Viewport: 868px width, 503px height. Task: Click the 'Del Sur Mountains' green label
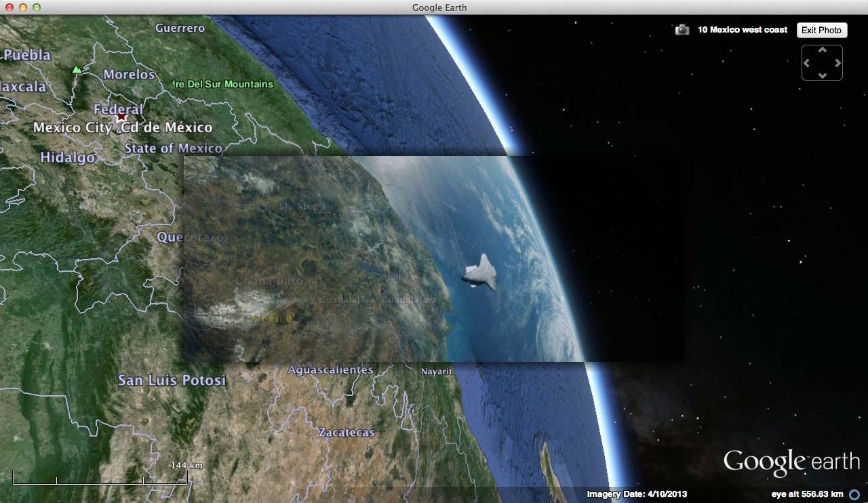point(229,84)
